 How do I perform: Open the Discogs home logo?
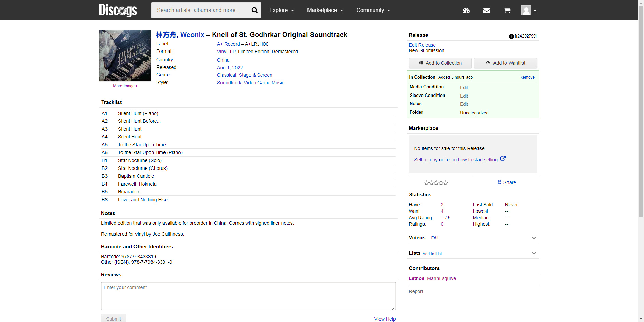coord(118,10)
